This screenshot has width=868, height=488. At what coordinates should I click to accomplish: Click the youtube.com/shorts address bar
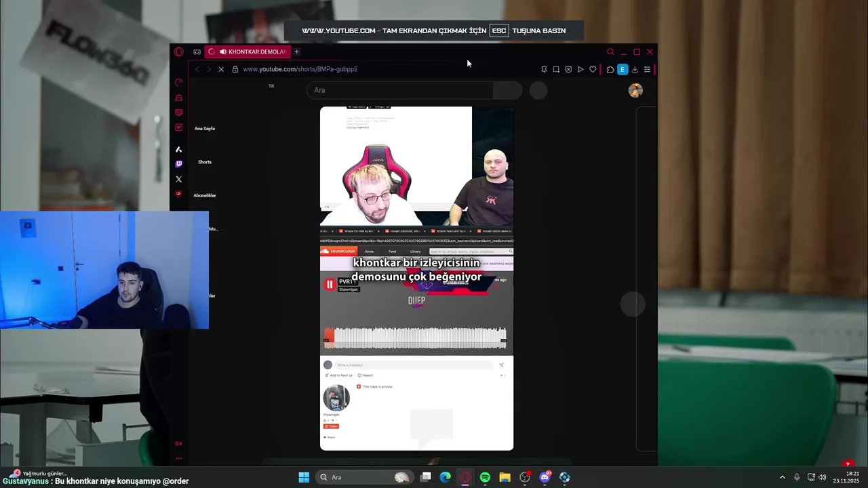click(300, 69)
